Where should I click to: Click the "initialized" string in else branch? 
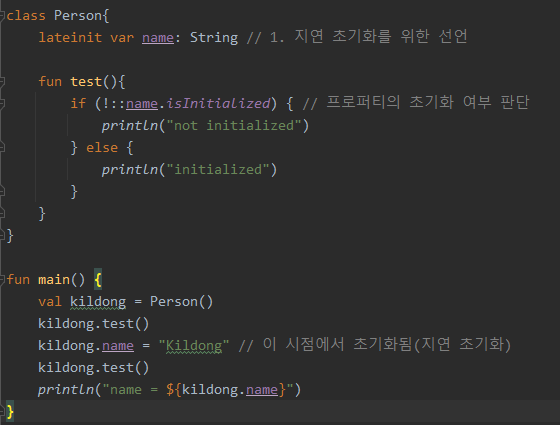218,170
